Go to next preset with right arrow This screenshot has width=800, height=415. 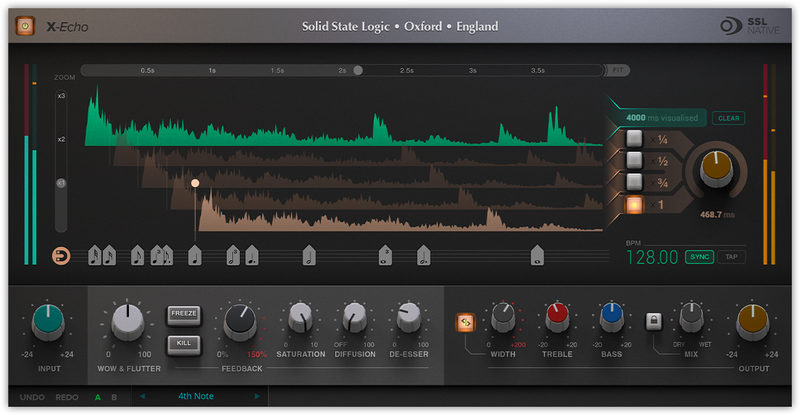coord(257,397)
